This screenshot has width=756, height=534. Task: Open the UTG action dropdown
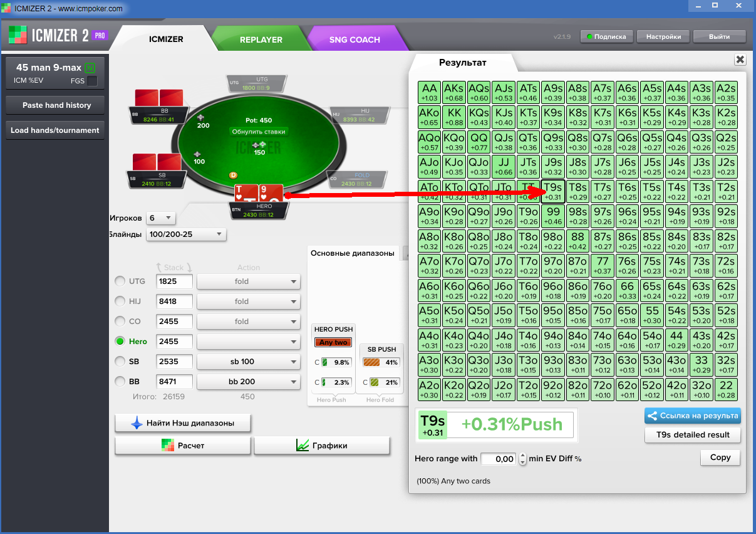[x=249, y=281]
